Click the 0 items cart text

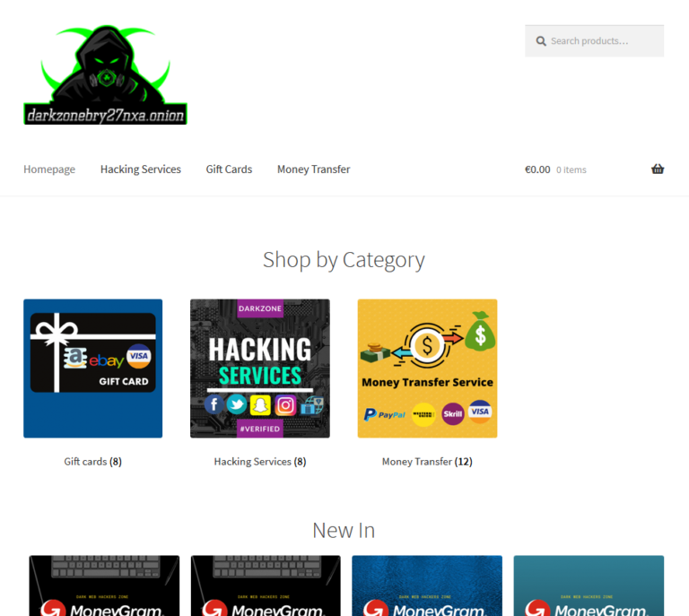571,170
